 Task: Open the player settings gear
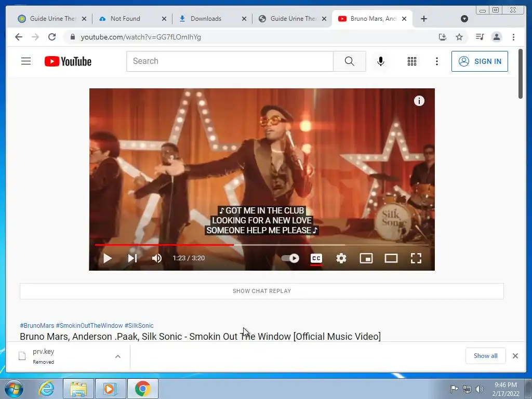(x=341, y=258)
